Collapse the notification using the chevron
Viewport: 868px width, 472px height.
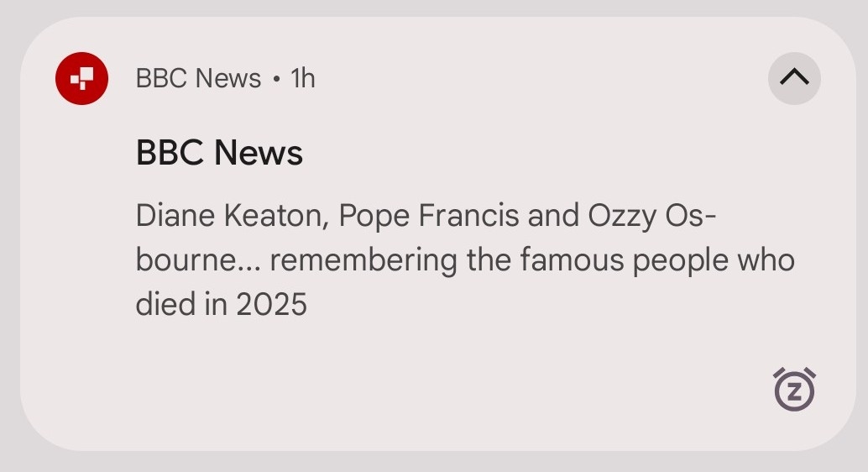click(794, 78)
